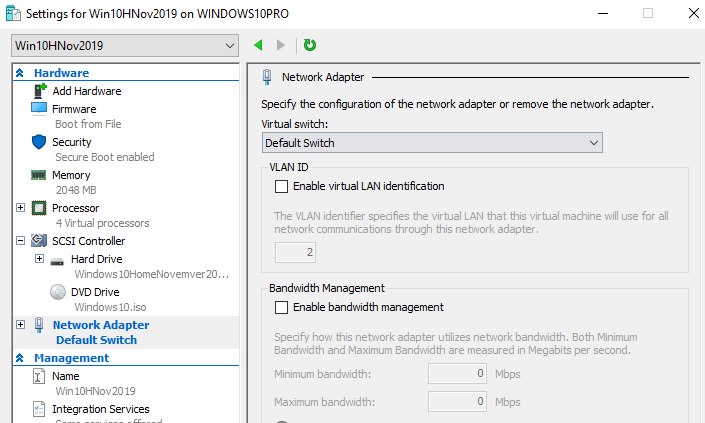Screen dimensions: 705x423
Task: Click the settings window title icon
Action: [x=13, y=13]
